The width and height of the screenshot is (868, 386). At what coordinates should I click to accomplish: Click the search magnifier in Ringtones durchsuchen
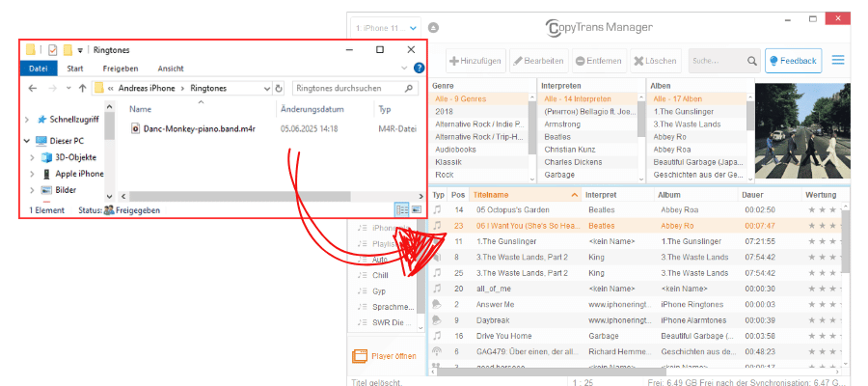coord(409,88)
